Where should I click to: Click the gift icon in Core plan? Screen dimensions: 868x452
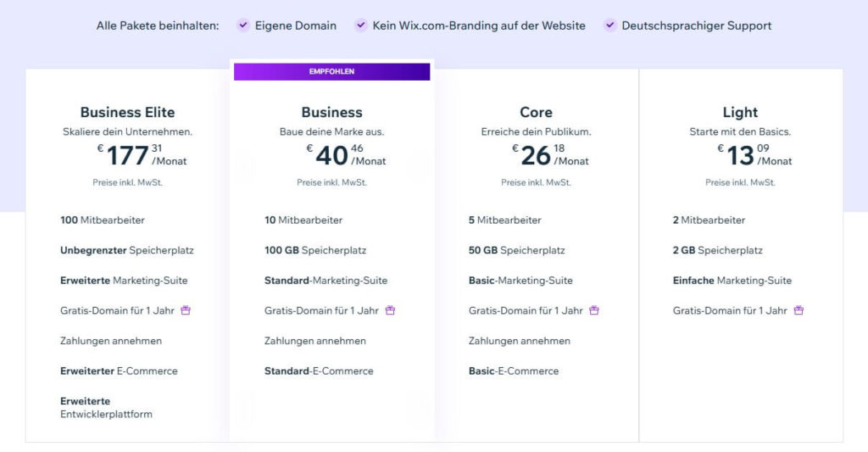pos(594,310)
